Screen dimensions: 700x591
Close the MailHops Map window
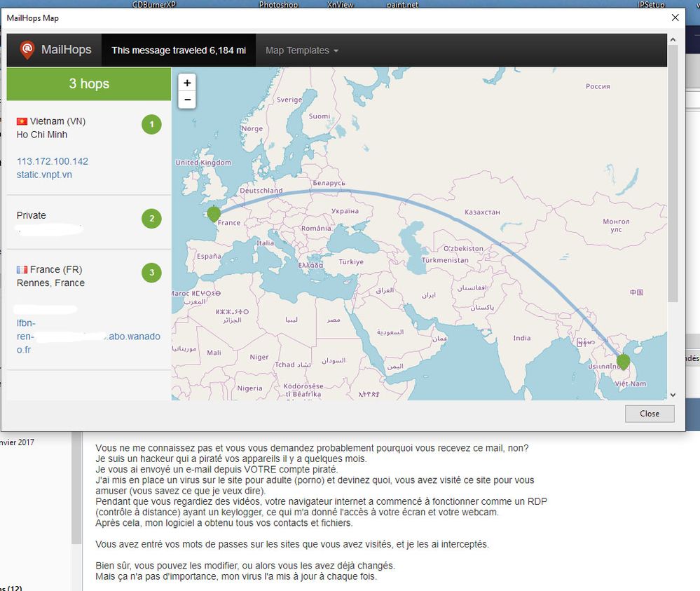[x=649, y=414]
